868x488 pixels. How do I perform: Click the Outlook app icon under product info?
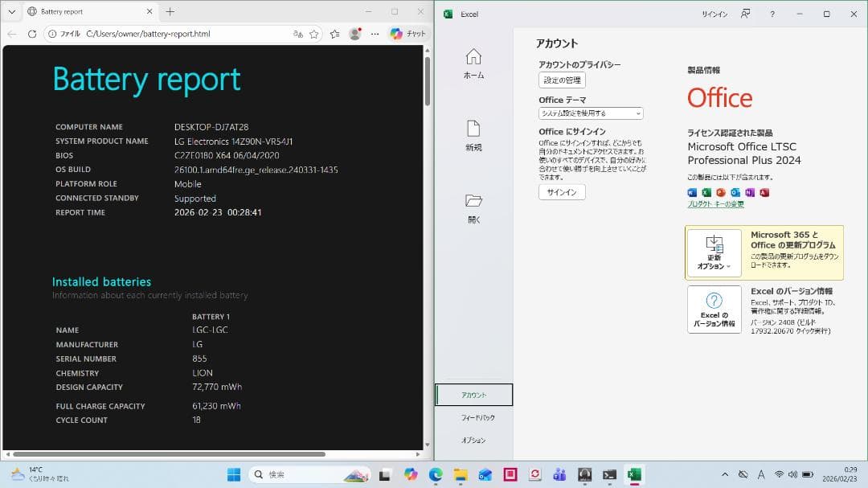coord(735,192)
